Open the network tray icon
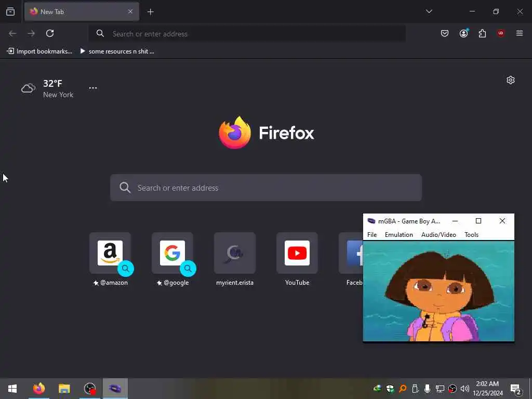This screenshot has width=532, height=399. (x=440, y=389)
